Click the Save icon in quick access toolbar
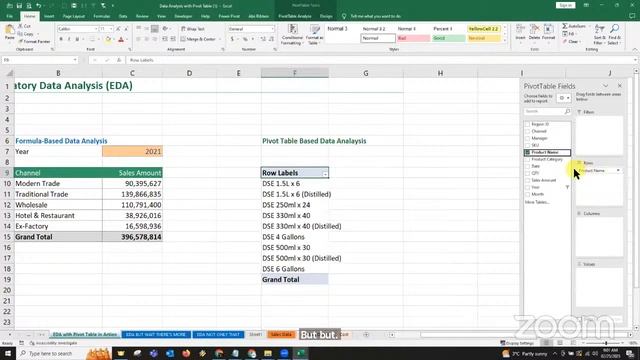The image size is (640, 360). tap(19, 6)
